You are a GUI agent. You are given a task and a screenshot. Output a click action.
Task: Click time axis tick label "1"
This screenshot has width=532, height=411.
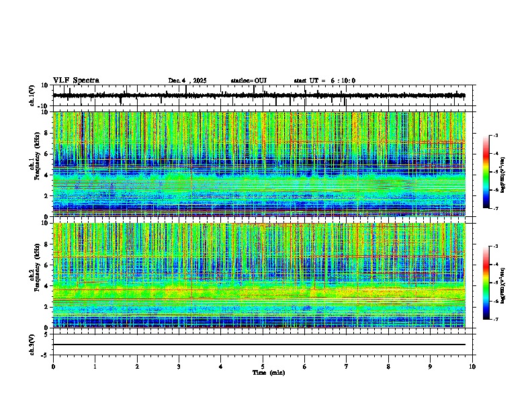pos(95,367)
